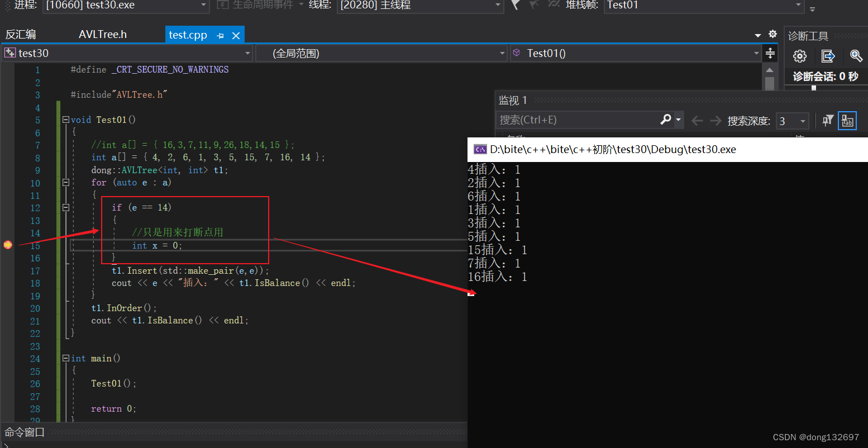The height and width of the screenshot is (448, 868).
Task: Click the diagnostic session timeline marker
Action: click(814, 88)
